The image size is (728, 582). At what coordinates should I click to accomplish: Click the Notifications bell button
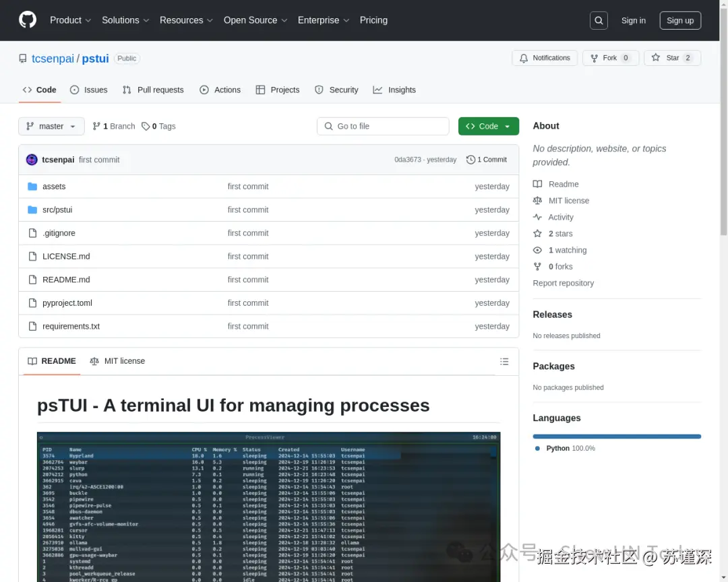545,58
